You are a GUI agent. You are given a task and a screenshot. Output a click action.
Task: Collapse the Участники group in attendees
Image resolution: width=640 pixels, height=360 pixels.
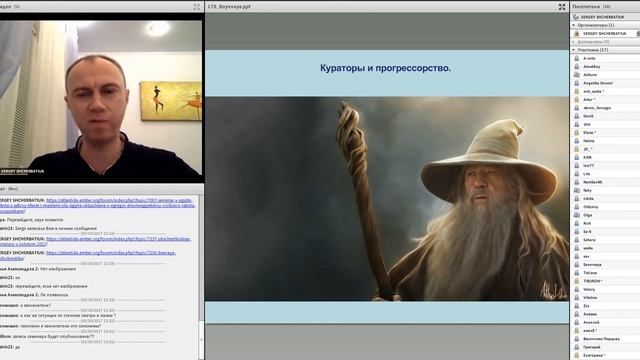573,50
